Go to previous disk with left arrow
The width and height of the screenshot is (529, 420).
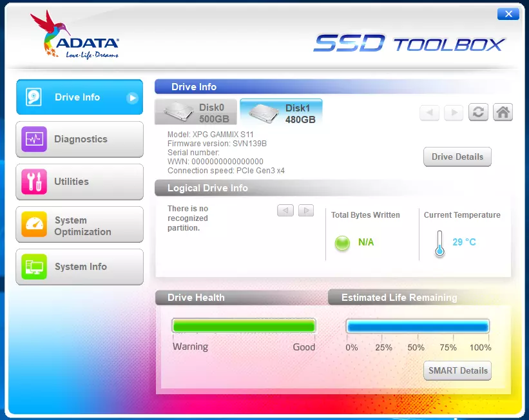click(x=429, y=113)
